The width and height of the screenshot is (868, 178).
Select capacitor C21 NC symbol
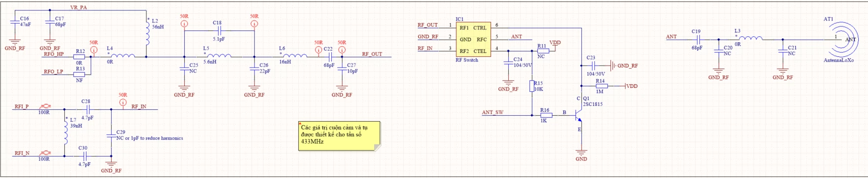(783, 51)
